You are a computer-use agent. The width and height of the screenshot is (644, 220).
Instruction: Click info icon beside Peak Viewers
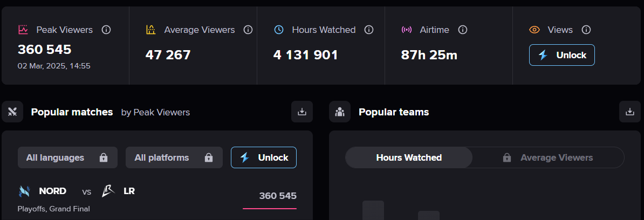coord(106,30)
